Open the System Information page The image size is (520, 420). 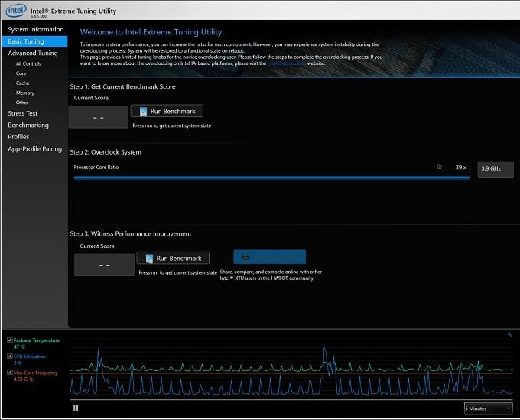point(35,29)
